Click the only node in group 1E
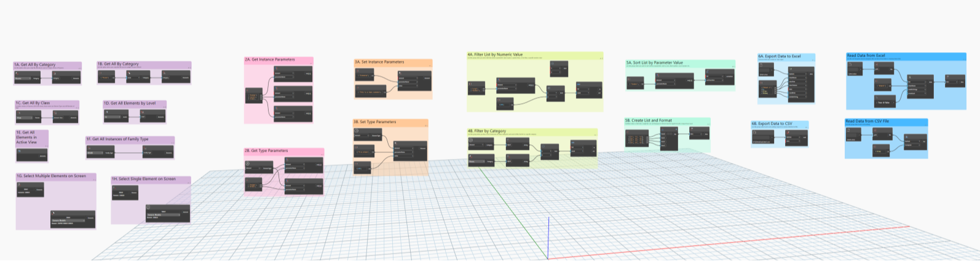This screenshot has height=261, width=980. [32, 155]
